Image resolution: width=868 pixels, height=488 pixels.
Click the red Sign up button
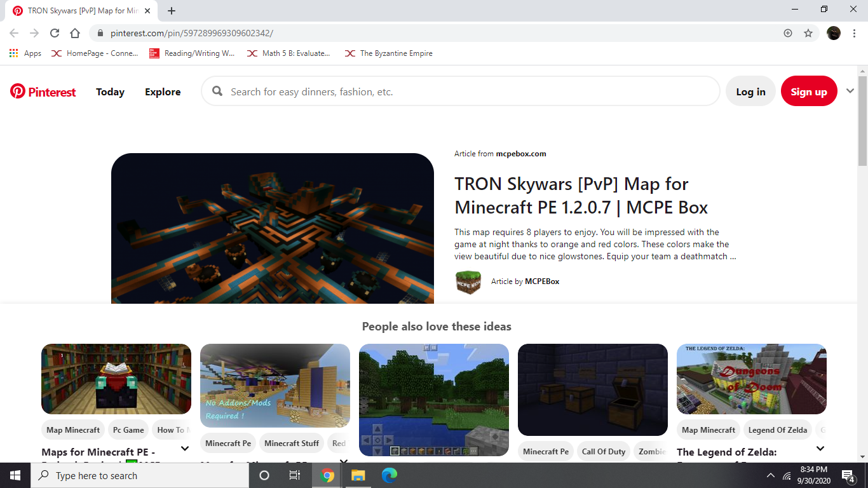[809, 91]
